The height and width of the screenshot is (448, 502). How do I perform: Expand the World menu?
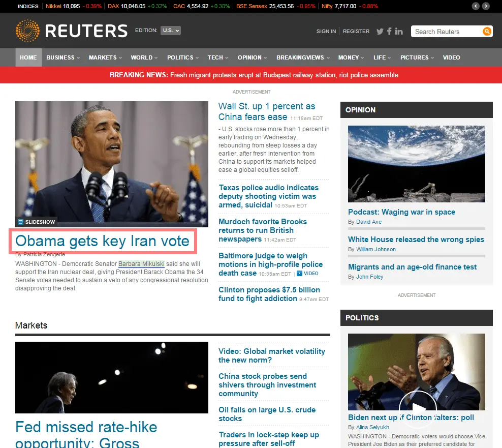click(x=144, y=57)
